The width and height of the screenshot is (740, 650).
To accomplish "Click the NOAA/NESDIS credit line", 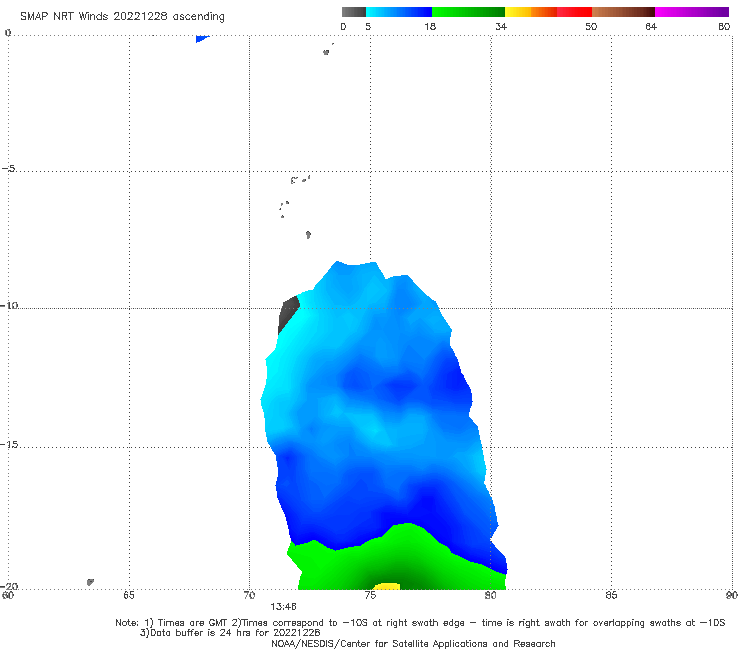I will (413, 643).
